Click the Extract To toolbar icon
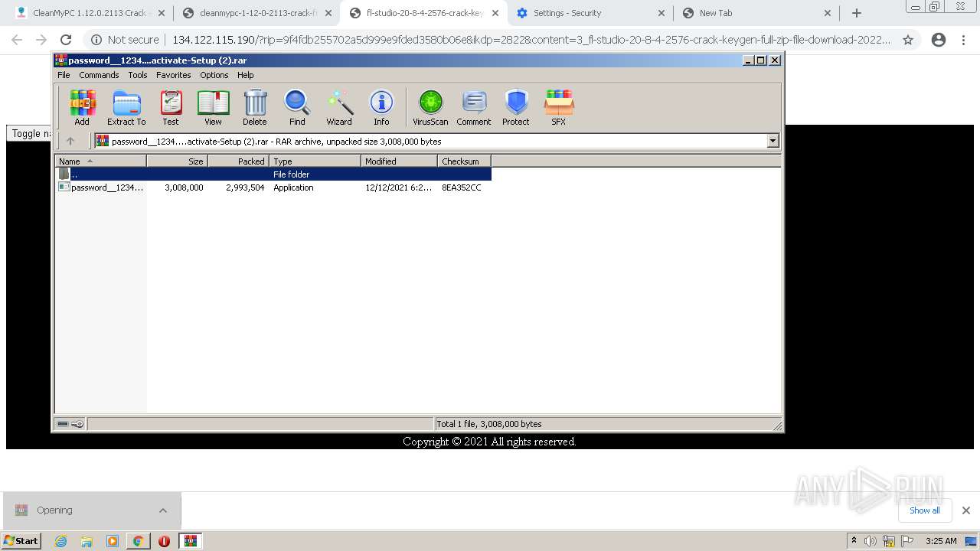The image size is (980, 551). coord(126,108)
